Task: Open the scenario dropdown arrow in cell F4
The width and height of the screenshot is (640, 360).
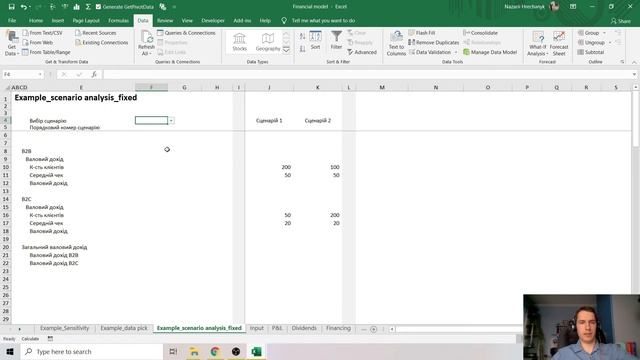Action: pos(171,120)
